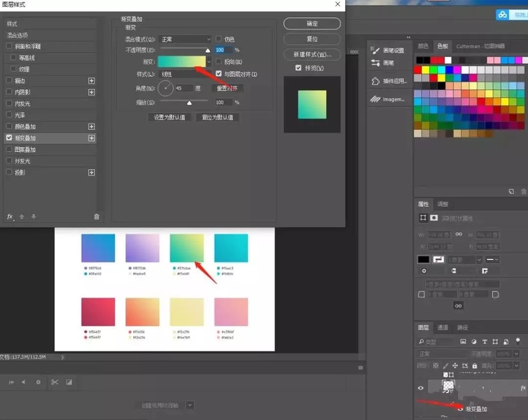
Task: Click the pixel layer filter icon
Action: [x=463, y=341]
